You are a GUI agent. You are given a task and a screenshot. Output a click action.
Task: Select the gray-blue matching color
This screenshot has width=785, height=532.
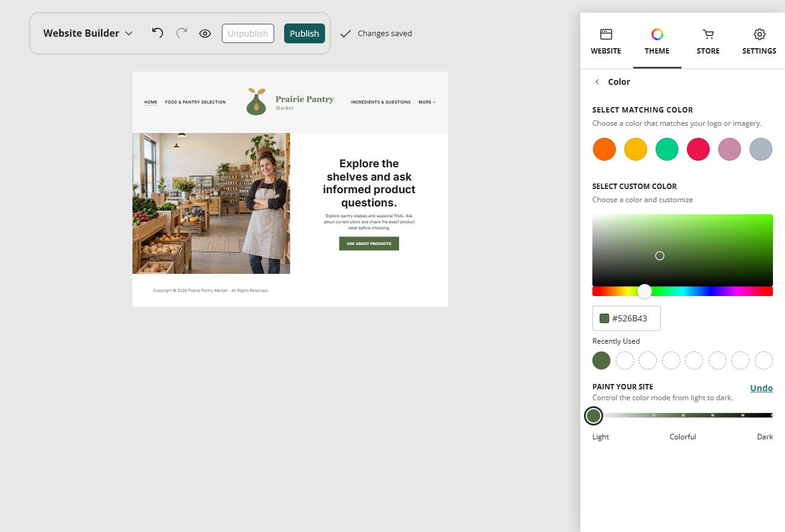point(761,149)
